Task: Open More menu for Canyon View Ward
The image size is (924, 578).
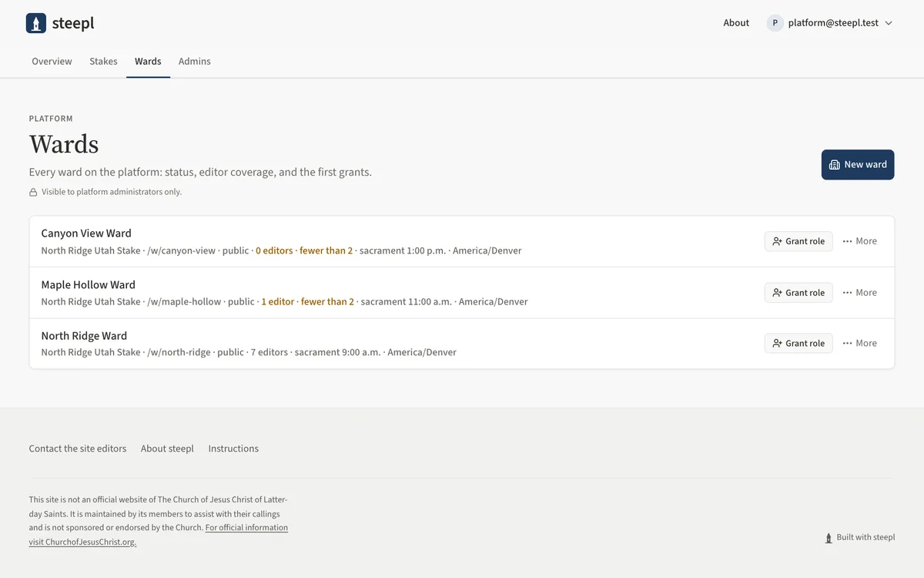Action: (859, 241)
